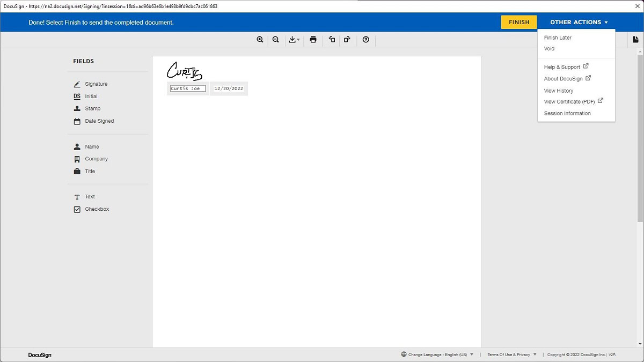Click the yellow FINISH button
Screen dimensions: 644x362
click(519, 22)
